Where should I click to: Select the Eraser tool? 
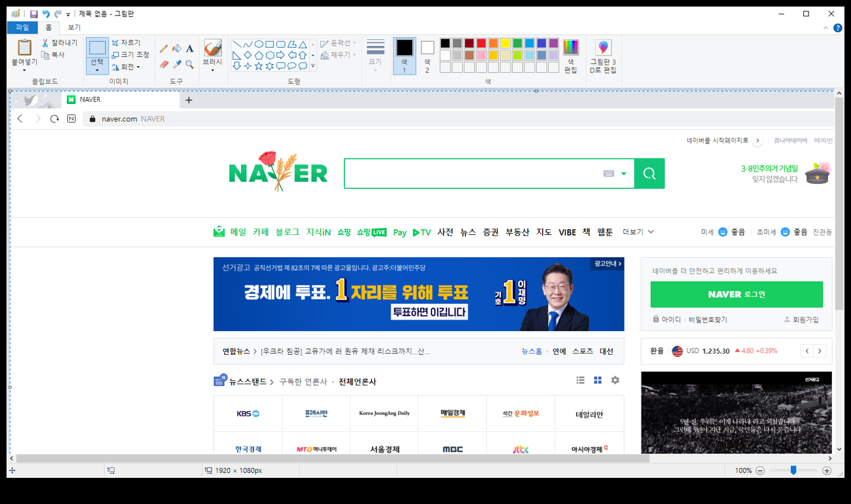(164, 64)
